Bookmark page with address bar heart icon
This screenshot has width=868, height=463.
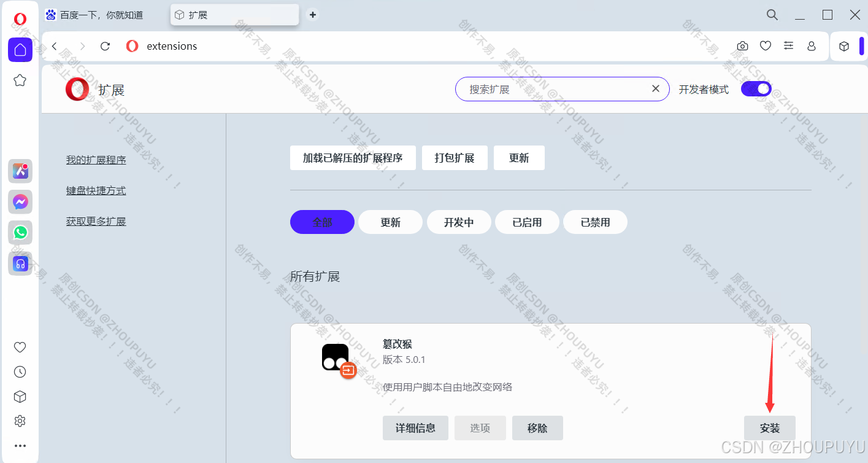click(x=765, y=46)
